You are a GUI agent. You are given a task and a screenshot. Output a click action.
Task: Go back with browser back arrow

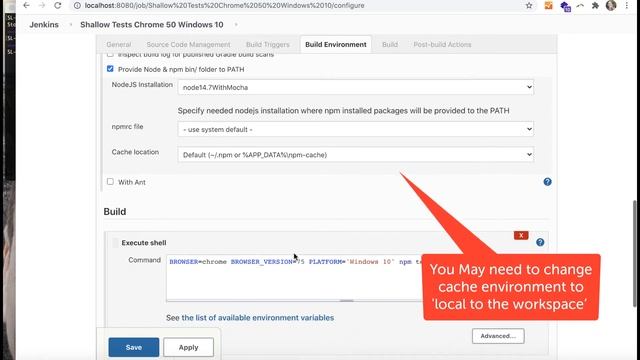coord(26,5)
